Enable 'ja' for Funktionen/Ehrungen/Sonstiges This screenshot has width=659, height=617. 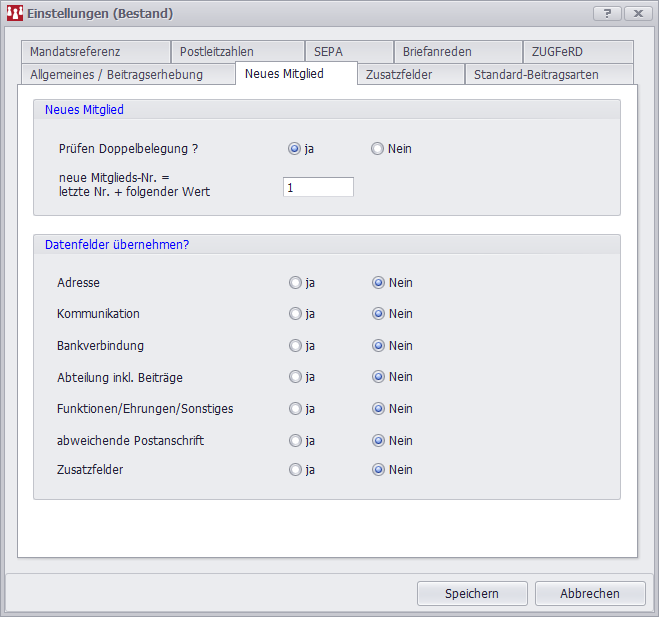(x=295, y=409)
